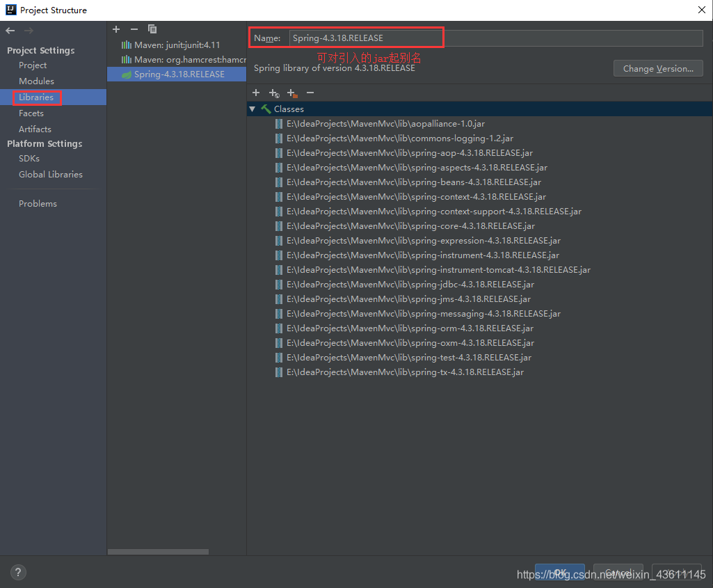The width and height of the screenshot is (713, 588).
Task: Click the Classes node label
Action: (289, 109)
